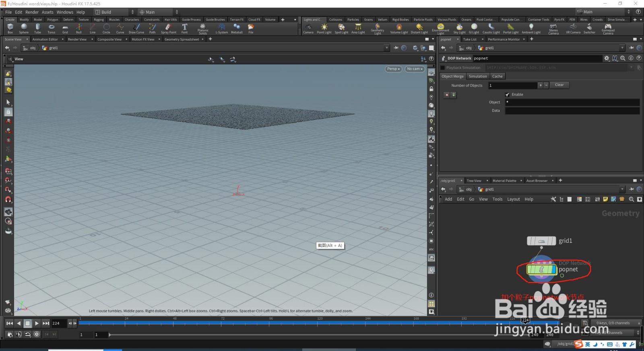Click Sogou input method tray icon
This screenshot has height=351, width=644.
pos(579,344)
